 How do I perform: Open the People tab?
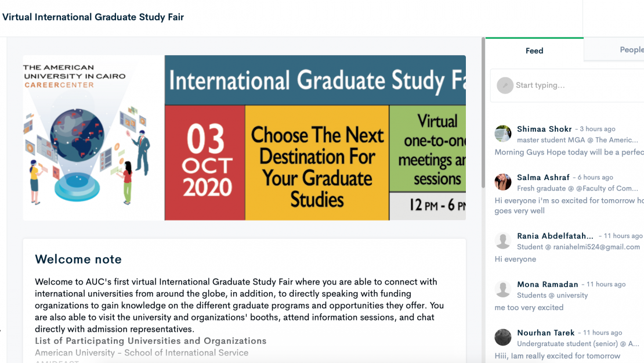[x=632, y=50]
